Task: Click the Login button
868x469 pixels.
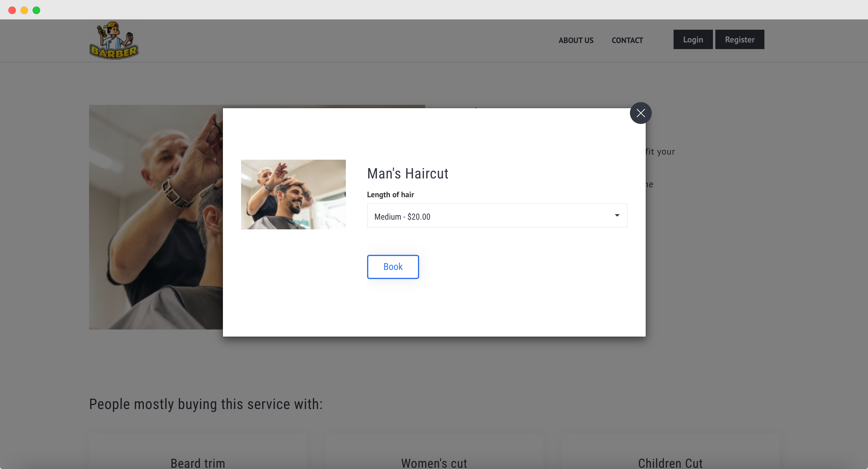Action: point(693,39)
